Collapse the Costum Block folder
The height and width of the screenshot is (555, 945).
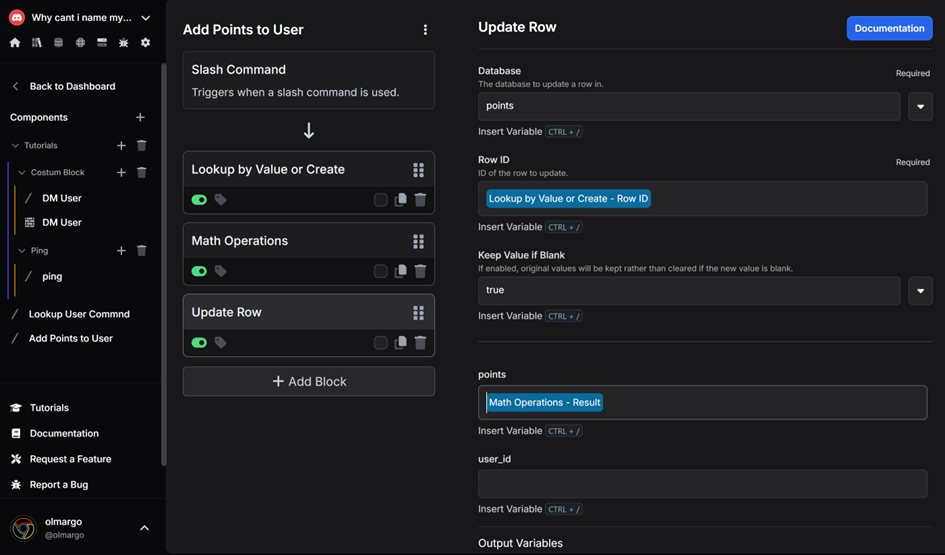pyautogui.click(x=22, y=172)
